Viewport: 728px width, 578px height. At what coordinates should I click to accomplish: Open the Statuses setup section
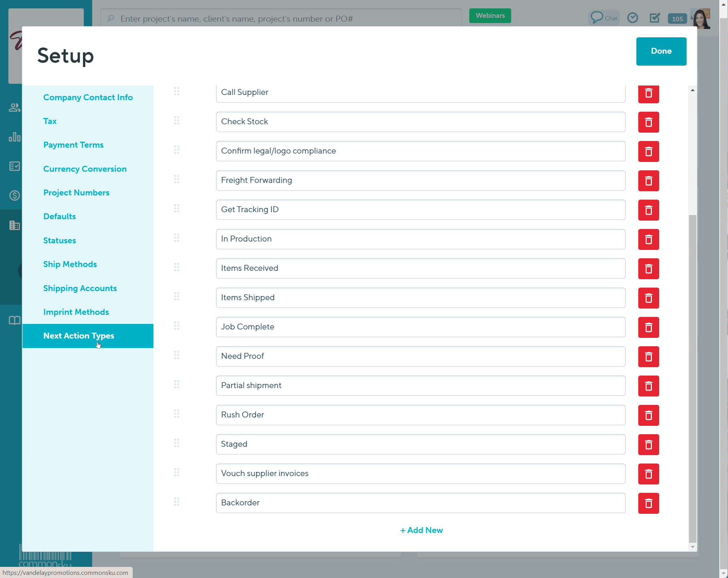(x=59, y=240)
